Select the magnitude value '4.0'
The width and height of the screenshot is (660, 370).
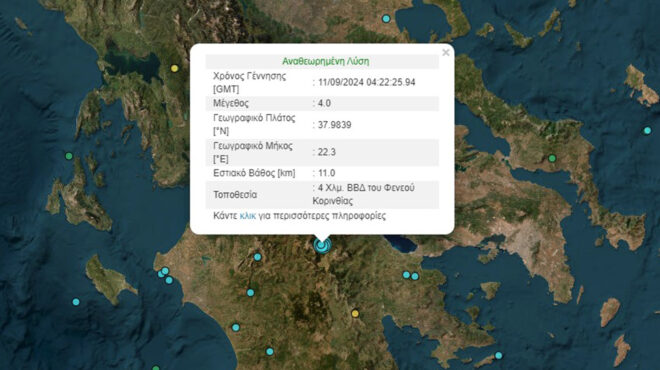point(324,103)
